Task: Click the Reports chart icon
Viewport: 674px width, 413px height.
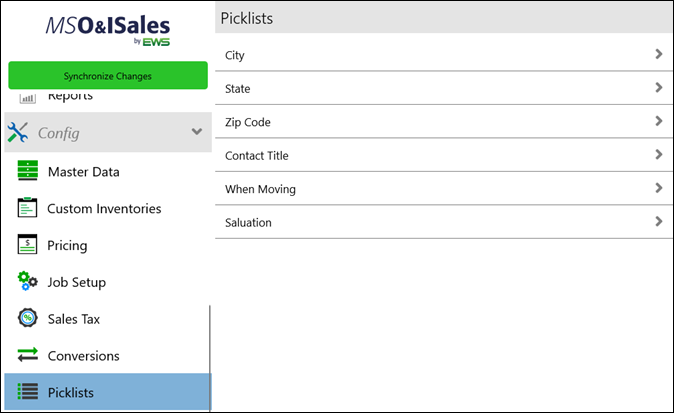Action: pos(28,97)
